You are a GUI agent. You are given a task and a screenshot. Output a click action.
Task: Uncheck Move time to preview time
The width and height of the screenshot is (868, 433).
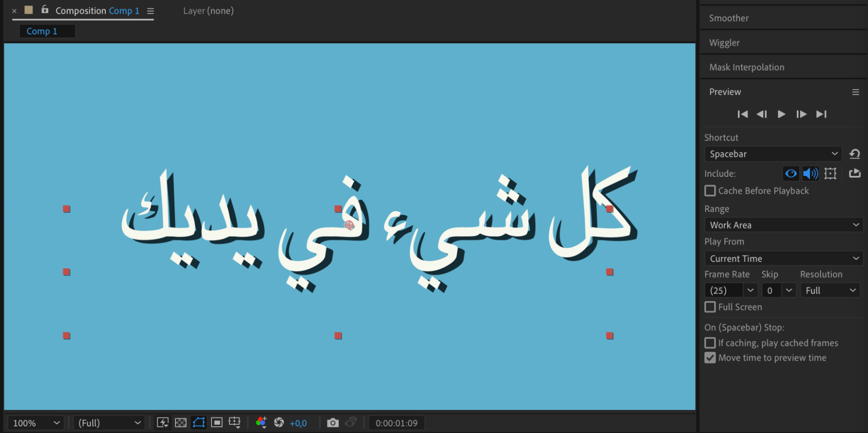click(x=710, y=358)
